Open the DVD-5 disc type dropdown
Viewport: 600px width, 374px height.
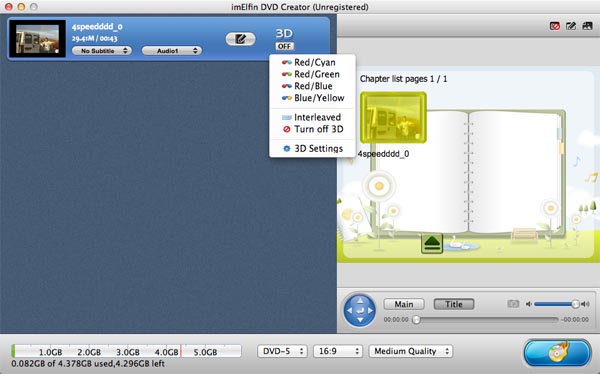(282, 351)
